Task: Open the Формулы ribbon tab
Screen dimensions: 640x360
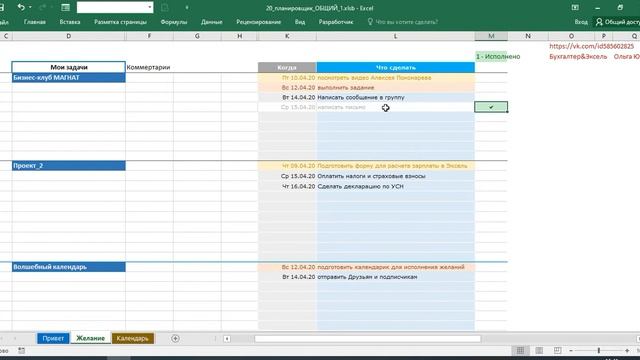Action: click(174, 22)
